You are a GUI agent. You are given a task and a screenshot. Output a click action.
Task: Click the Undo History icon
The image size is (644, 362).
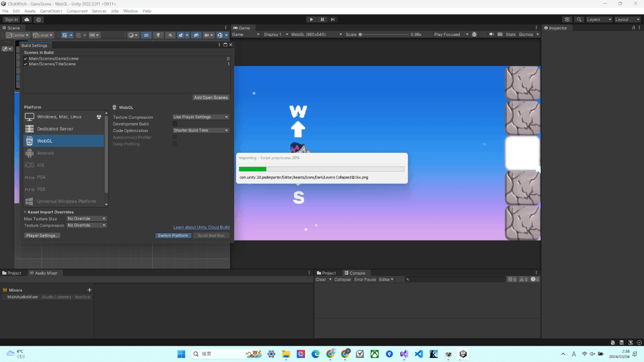567,19
